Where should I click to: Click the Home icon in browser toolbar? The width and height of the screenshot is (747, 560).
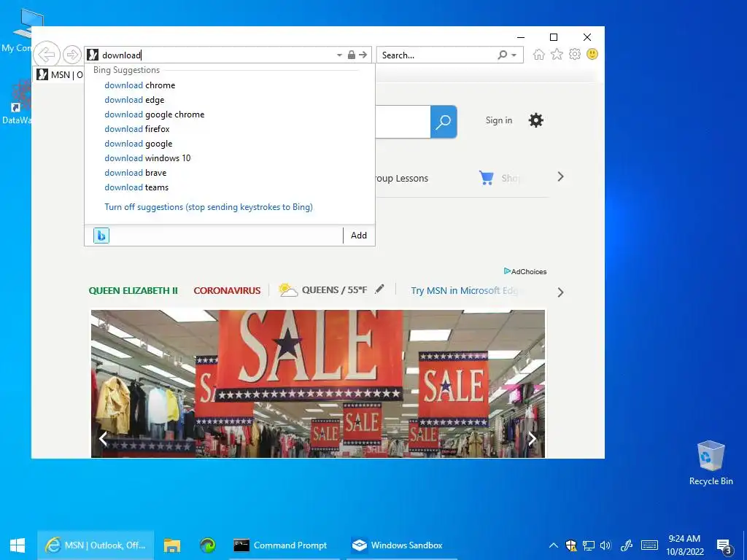pyautogui.click(x=539, y=54)
